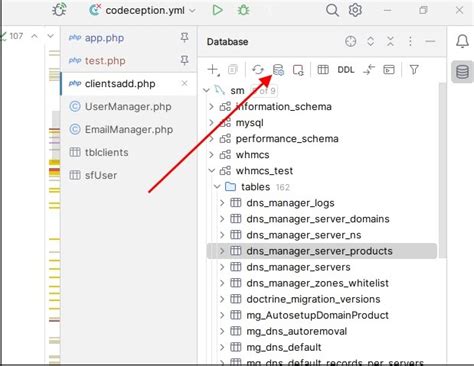The height and width of the screenshot is (366, 474).
Task: Expand the information_schema node
Action: point(211,106)
